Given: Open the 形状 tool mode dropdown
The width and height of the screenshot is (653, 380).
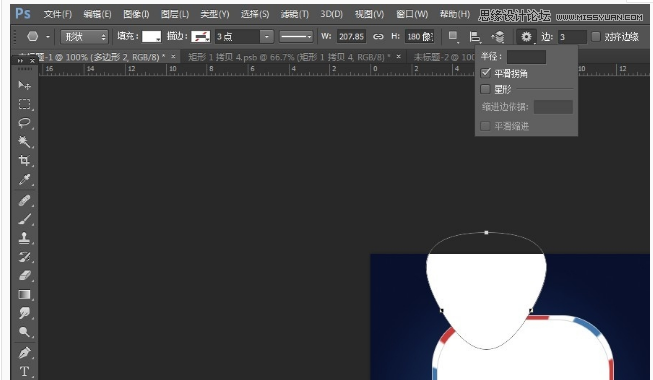Looking at the screenshot, I should [84, 37].
